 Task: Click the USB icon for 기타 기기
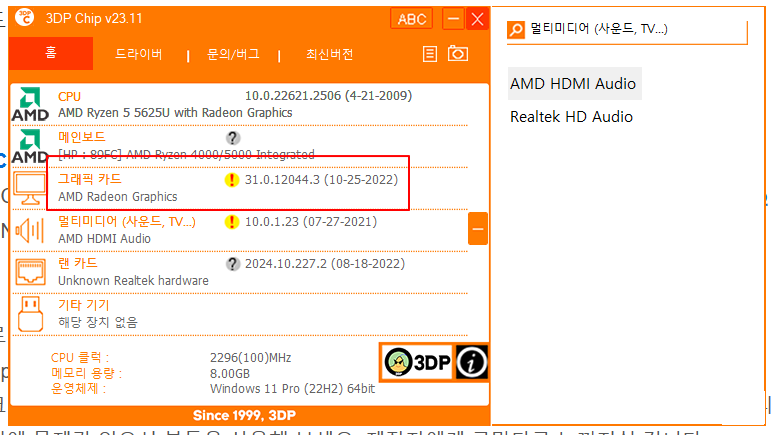(30, 314)
